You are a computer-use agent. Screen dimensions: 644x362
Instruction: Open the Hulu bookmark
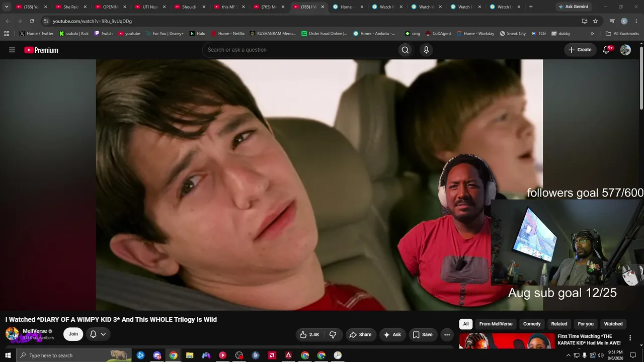tap(197, 34)
